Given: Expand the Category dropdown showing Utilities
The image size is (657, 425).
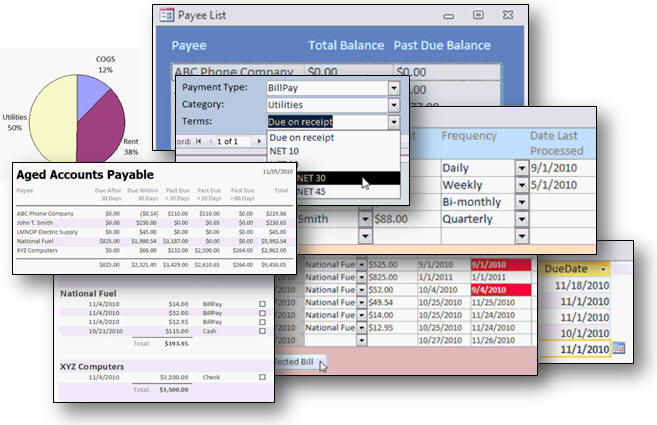Looking at the screenshot, I should coord(393,105).
